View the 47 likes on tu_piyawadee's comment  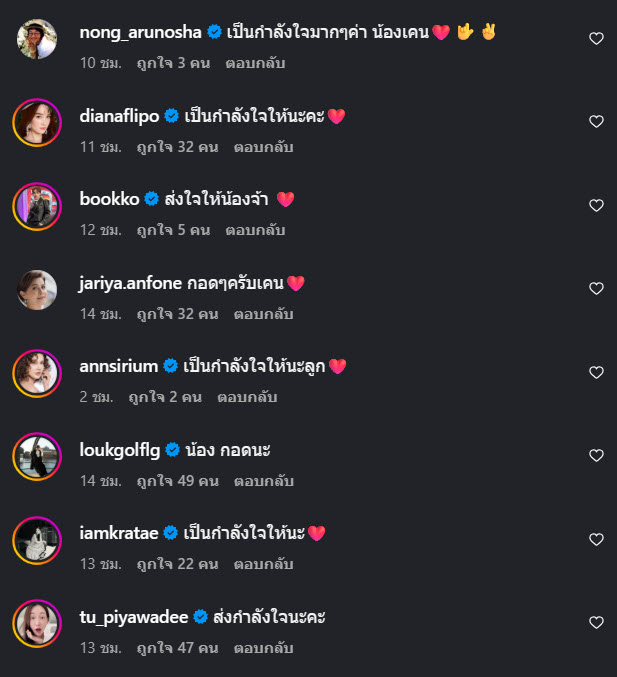click(x=177, y=648)
